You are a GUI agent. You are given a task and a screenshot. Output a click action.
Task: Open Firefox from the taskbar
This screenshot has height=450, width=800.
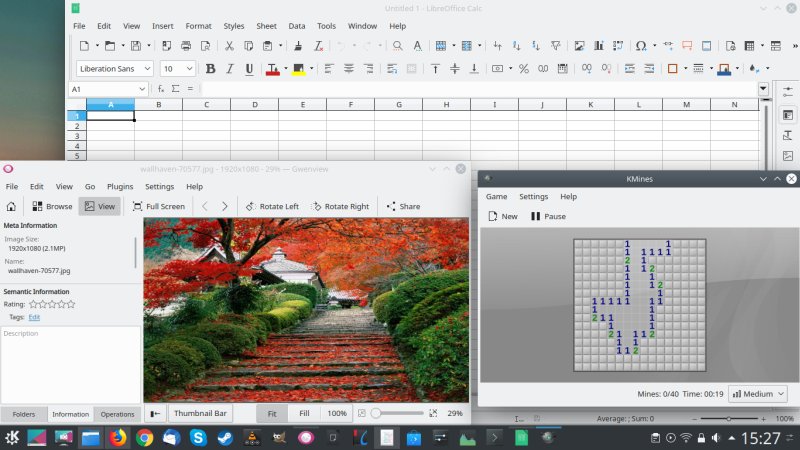tap(118, 438)
